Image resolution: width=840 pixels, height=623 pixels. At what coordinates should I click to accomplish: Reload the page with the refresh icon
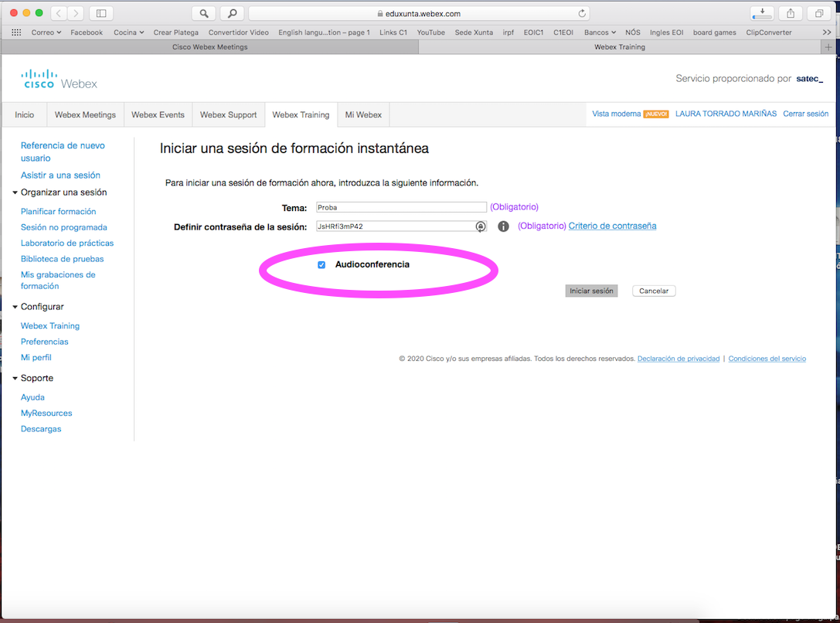click(x=581, y=13)
